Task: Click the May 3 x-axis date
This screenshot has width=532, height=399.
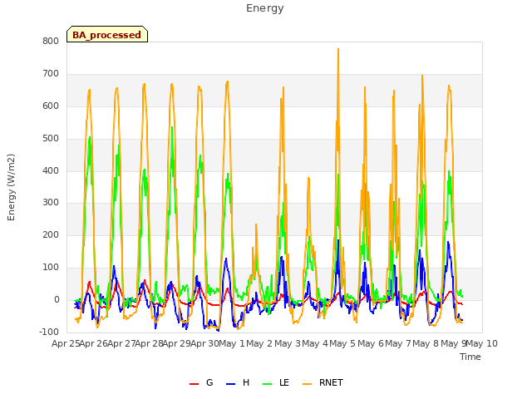Action: [288, 343]
